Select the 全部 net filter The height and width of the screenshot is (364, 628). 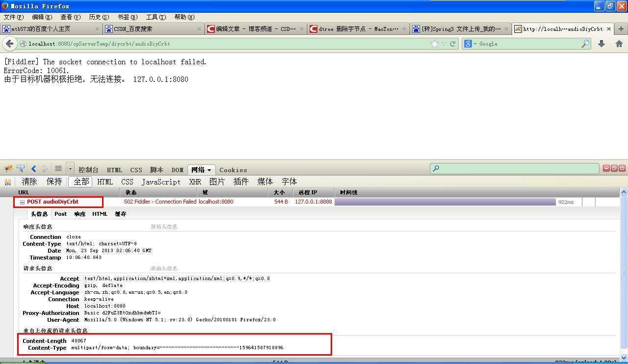pyautogui.click(x=81, y=182)
